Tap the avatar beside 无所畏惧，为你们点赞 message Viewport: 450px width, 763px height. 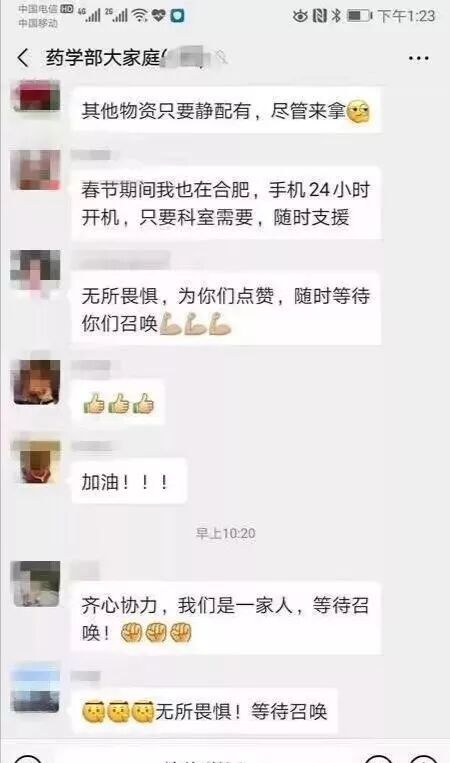coord(36,272)
